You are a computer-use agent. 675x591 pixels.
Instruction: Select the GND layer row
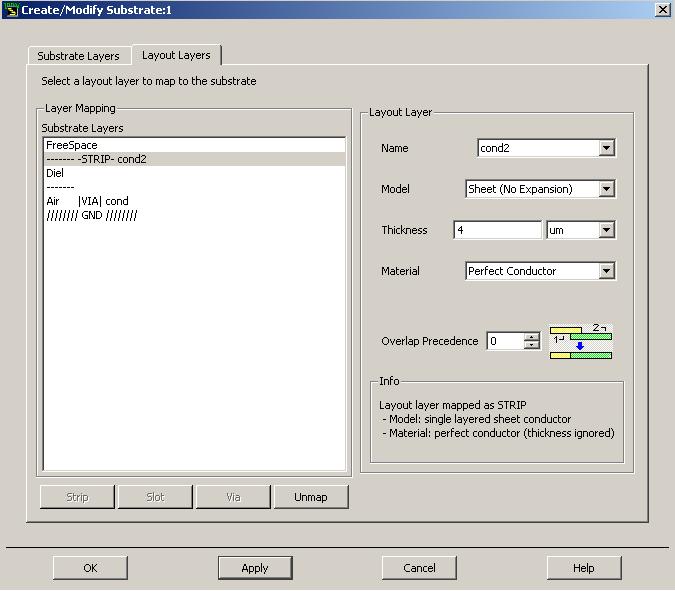(194, 215)
